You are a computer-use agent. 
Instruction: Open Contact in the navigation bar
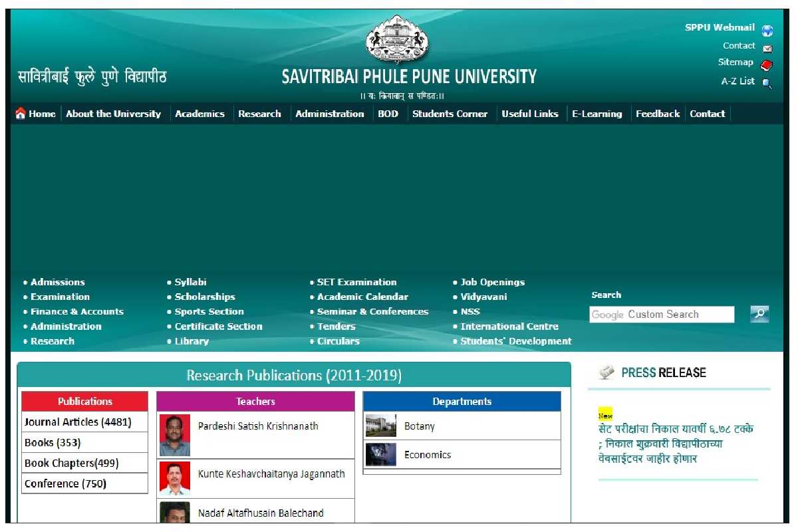click(x=708, y=114)
